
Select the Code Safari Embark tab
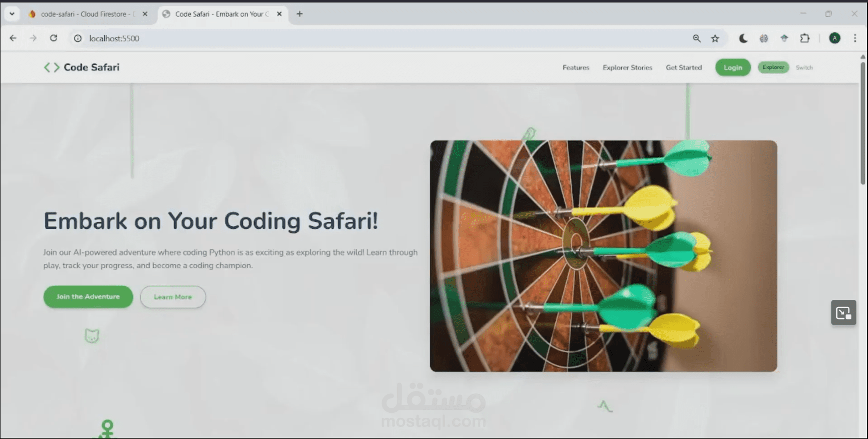(x=222, y=14)
